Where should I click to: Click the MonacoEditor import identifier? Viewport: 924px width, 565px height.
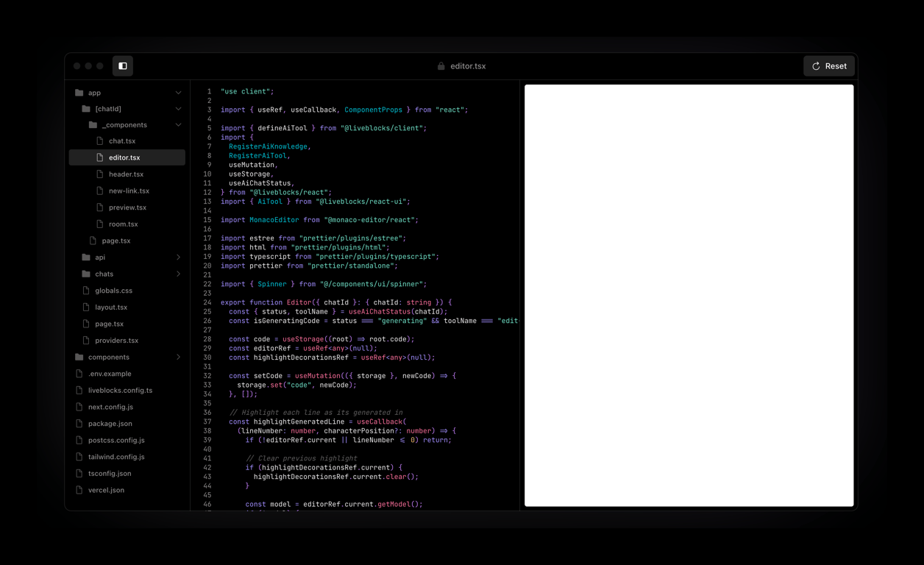274,220
